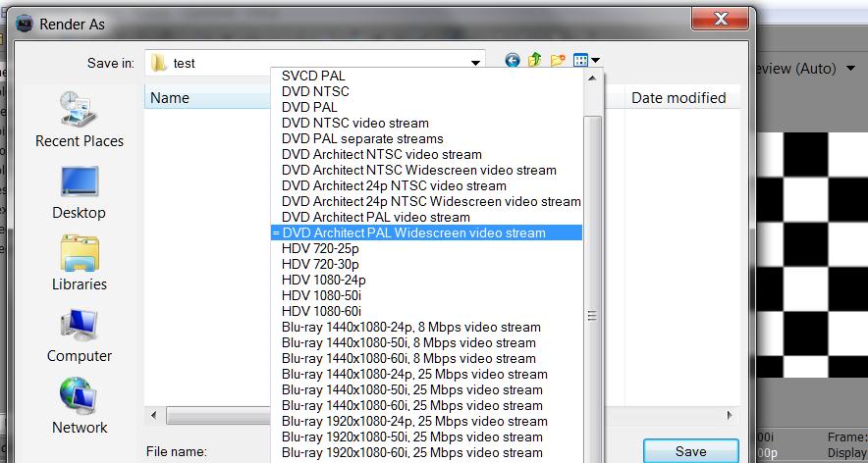The image size is (868, 463).
Task: Select HDV 1080-24p template
Action: pos(426,280)
